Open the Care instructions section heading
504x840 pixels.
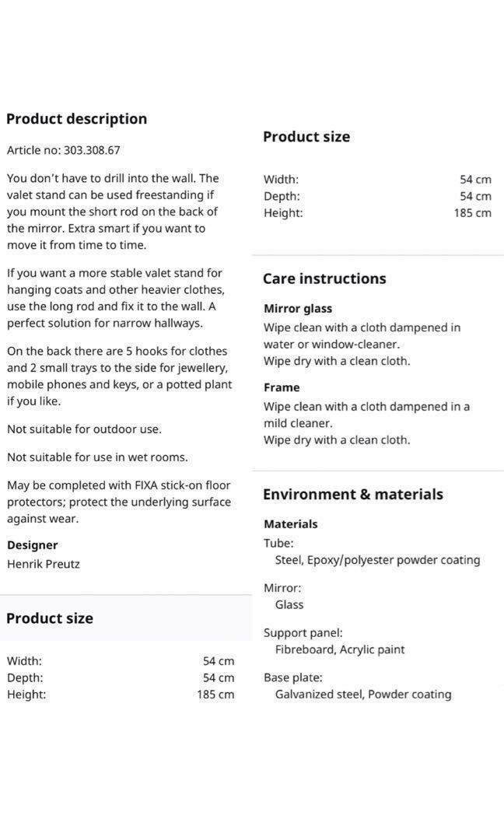pyautogui.click(x=324, y=278)
